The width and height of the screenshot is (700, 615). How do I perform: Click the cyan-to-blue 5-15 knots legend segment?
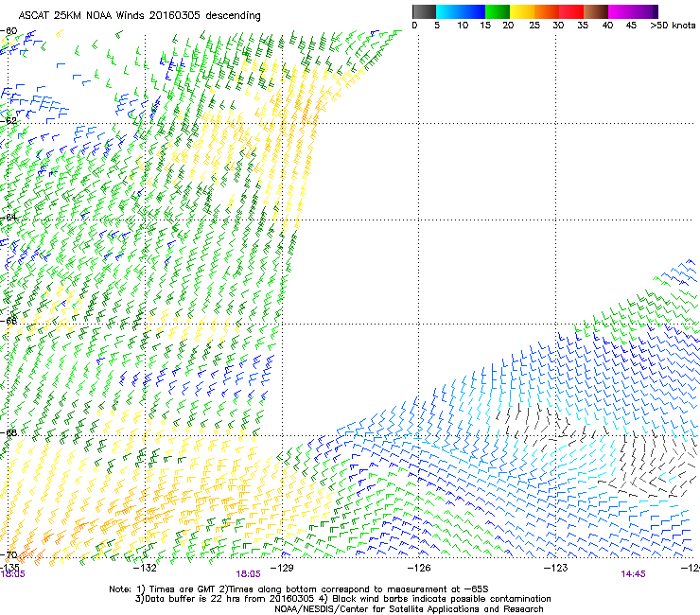tap(461, 11)
